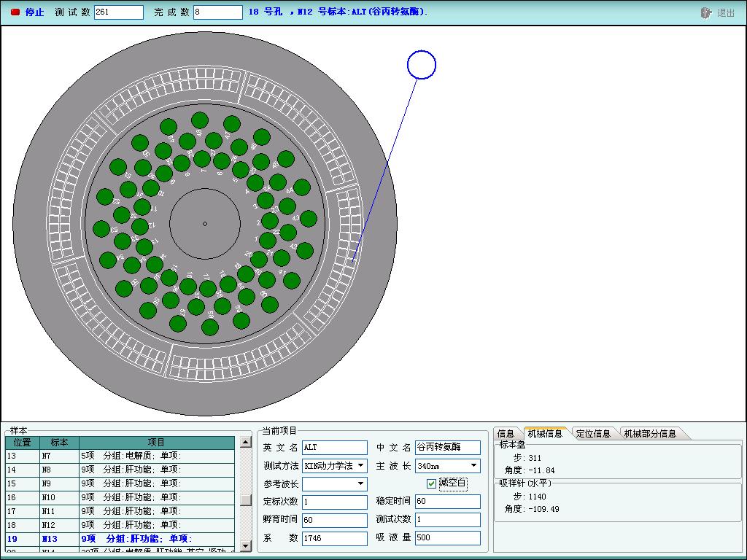Click the 标本 column header
Viewport: 747px width, 560px height.
pyautogui.click(x=59, y=443)
